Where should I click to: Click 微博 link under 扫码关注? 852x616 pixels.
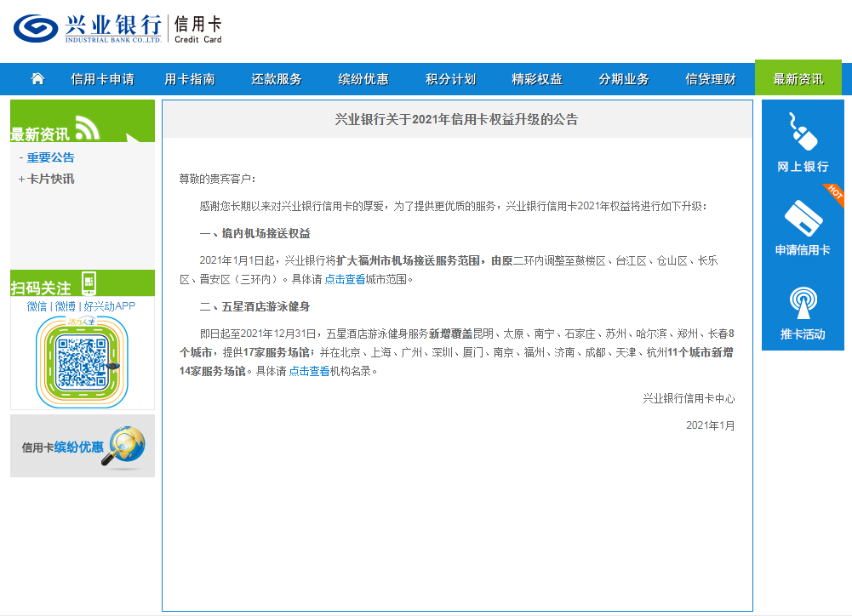[x=66, y=306]
